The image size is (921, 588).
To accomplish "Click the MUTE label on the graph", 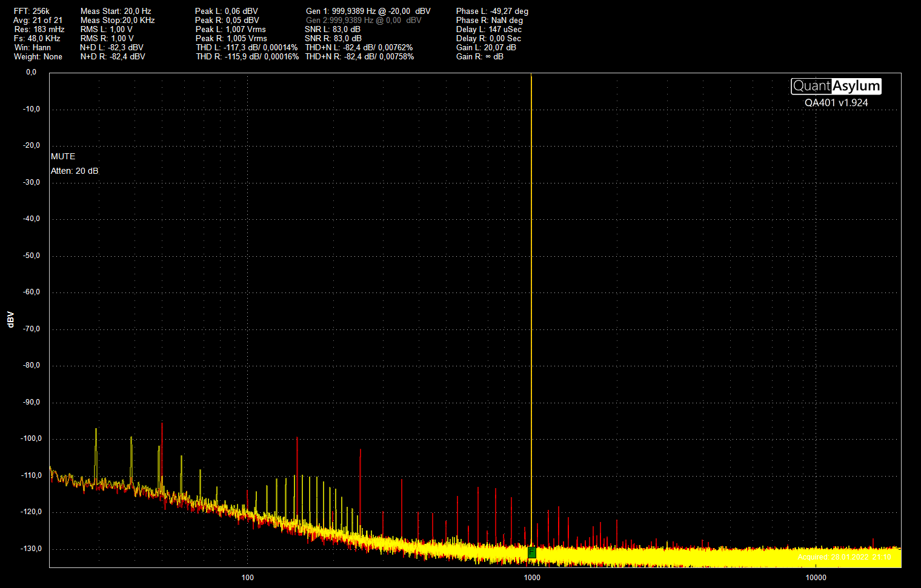I will click(x=63, y=156).
